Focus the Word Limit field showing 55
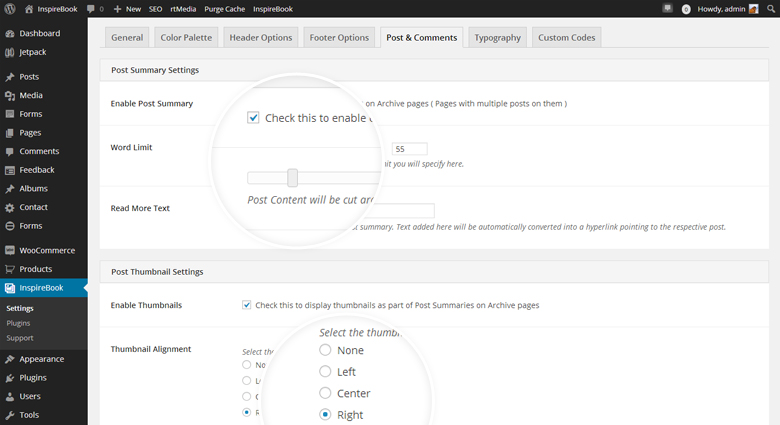 (x=409, y=149)
